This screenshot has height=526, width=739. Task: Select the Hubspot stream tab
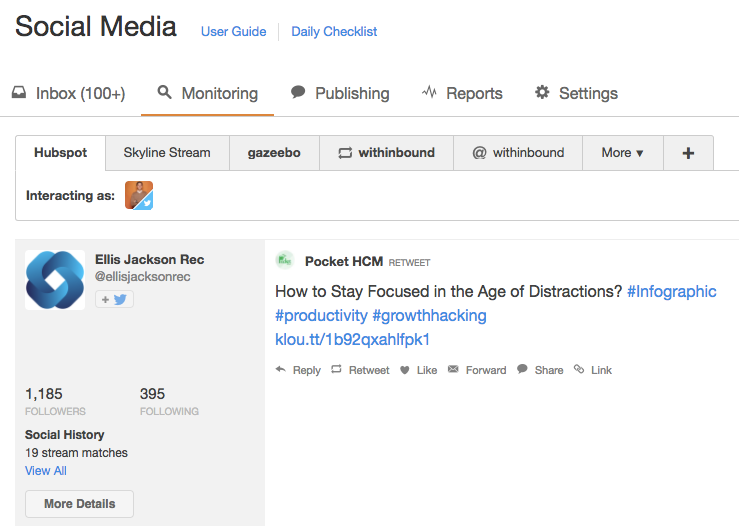60,153
